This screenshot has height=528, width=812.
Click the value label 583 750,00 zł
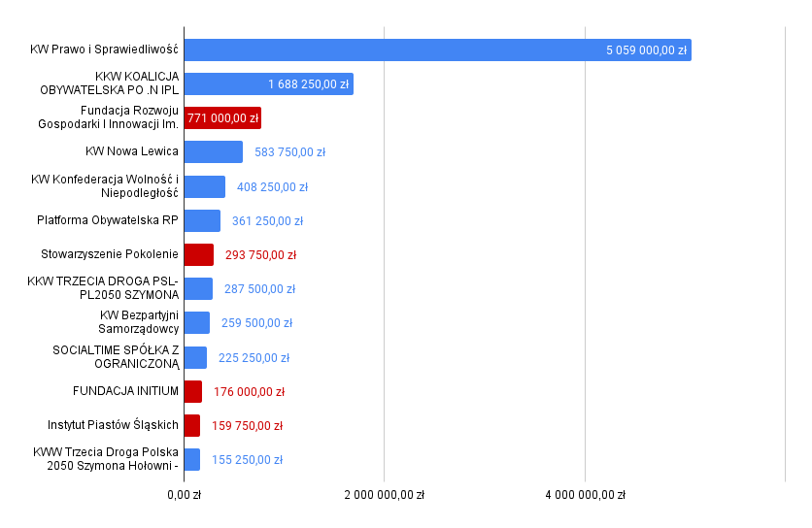click(x=290, y=152)
